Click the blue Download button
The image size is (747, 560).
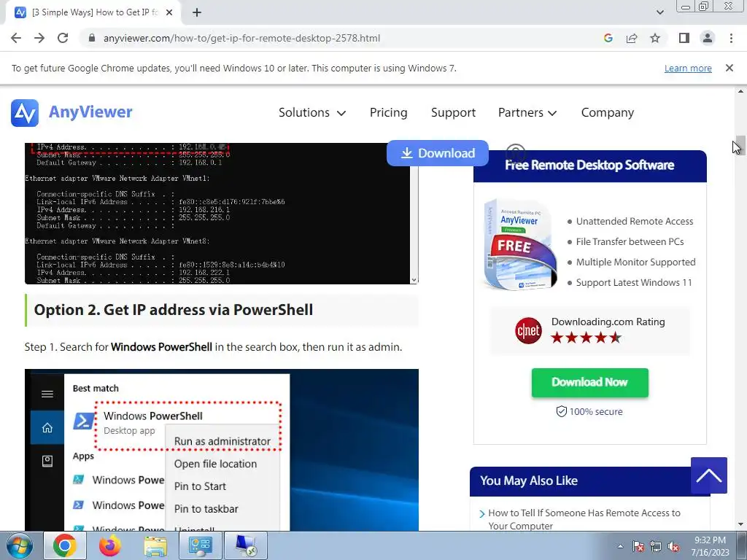[x=438, y=153]
